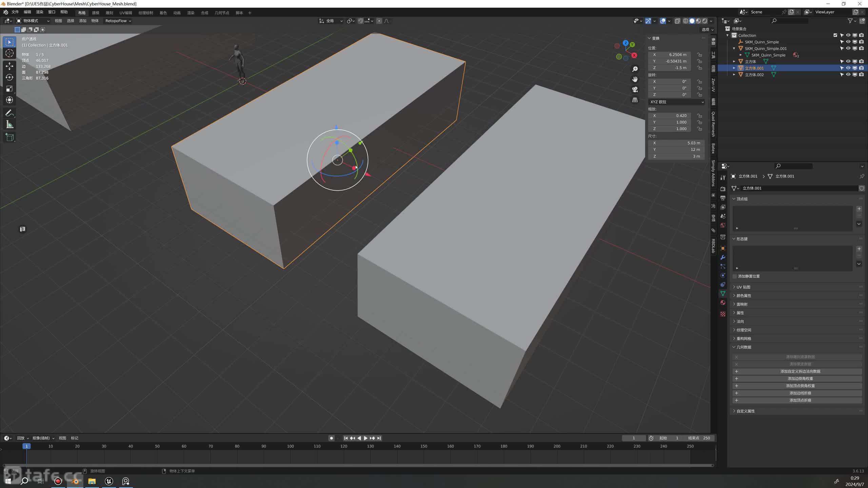Open the Physics properties tab
This screenshot has width=868, height=488.
pos(723,276)
